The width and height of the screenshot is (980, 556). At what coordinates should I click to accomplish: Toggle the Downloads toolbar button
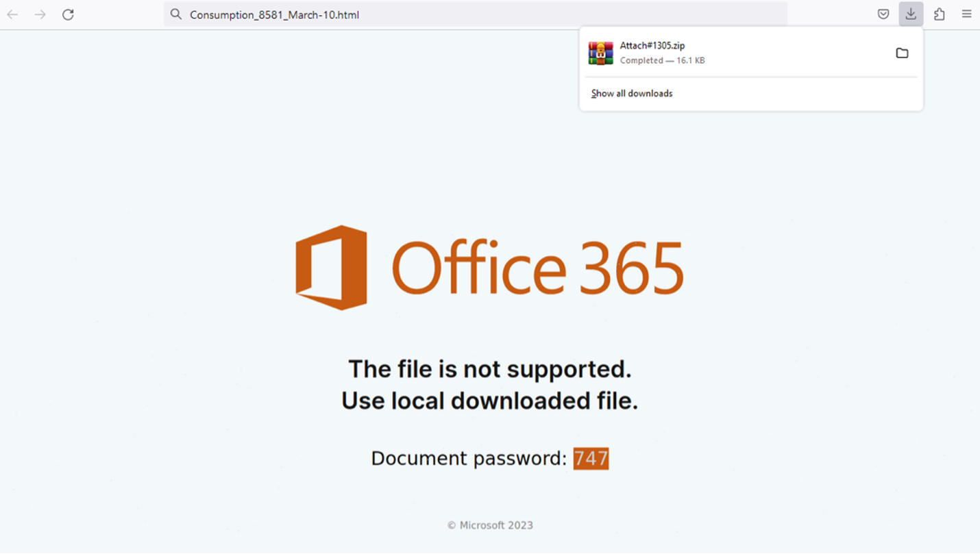(x=911, y=14)
